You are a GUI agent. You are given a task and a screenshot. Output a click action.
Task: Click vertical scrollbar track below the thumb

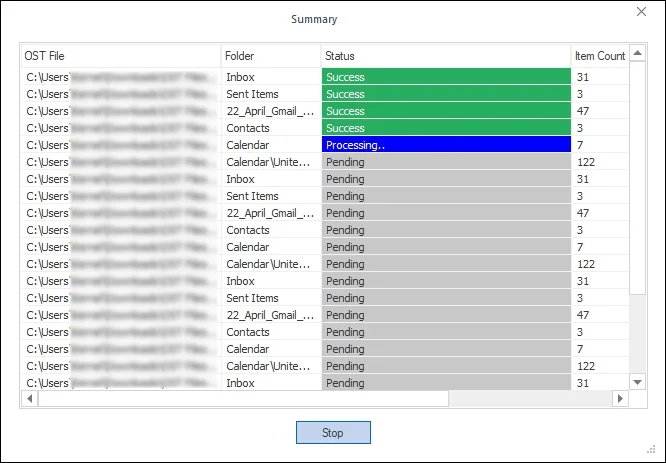[637, 334]
